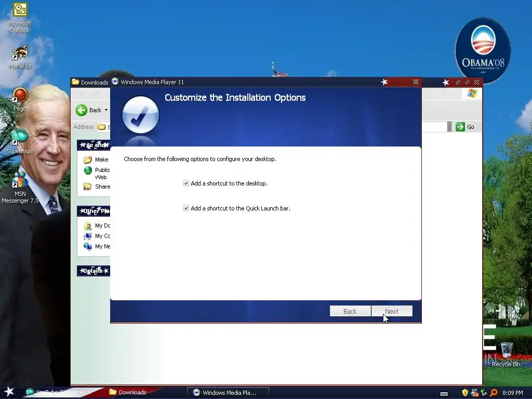The image size is (532, 399).
Task: Click the address bar folder icon in Downloads
Action: tap(102, 127)
